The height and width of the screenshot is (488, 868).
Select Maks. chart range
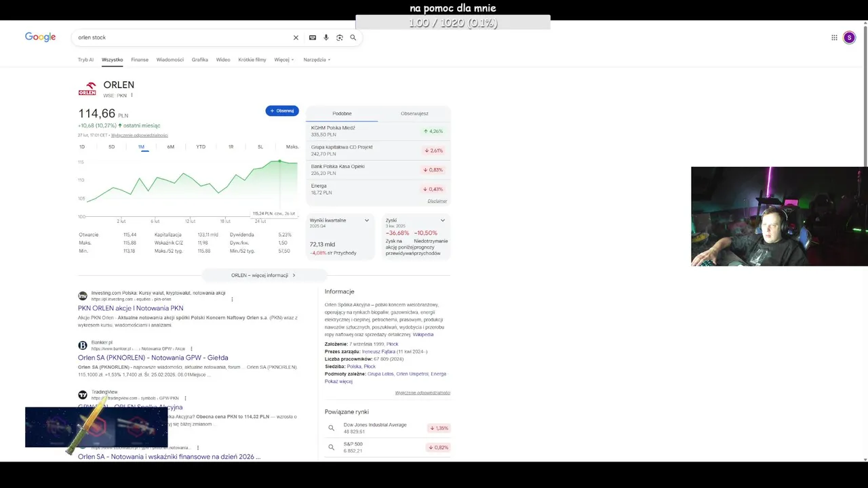(292, 147)
